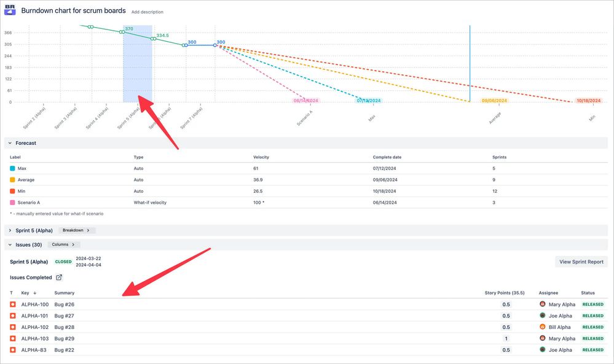The width and height of the screenshot is (614, 364).
Task: Click the Burndown chart app logo
Action: (9, 10)
